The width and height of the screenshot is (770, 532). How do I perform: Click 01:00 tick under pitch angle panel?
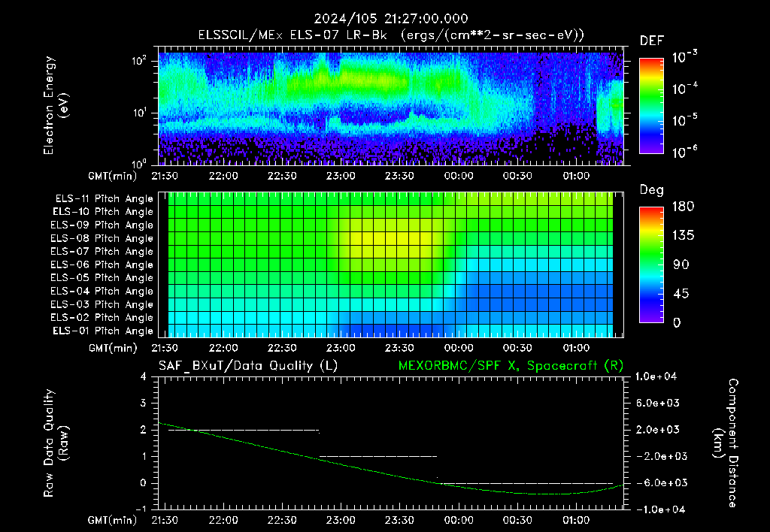576,348
